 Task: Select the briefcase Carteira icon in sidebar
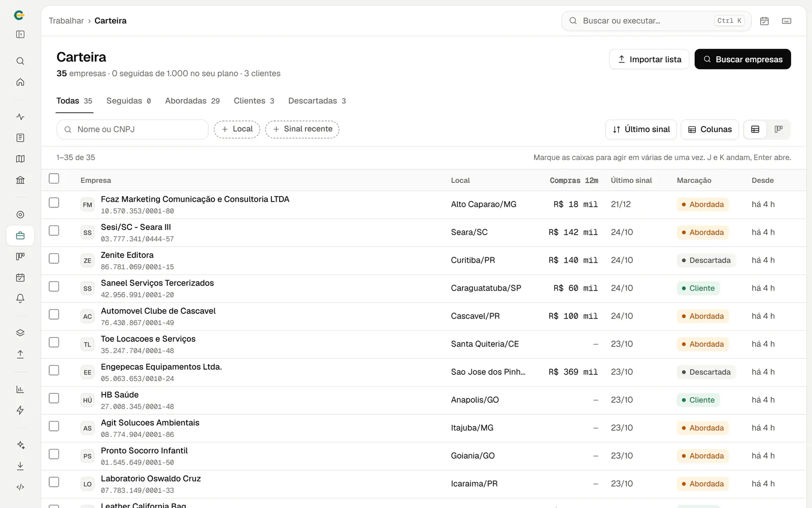(x=20, y=236)
